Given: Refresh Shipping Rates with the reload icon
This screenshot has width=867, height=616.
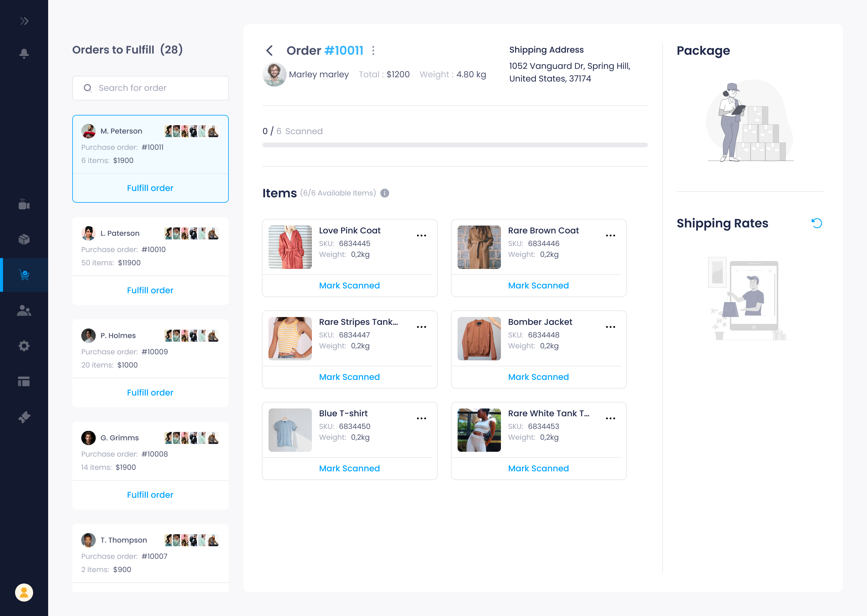Looking at the screenshot, I should (817, 223).
